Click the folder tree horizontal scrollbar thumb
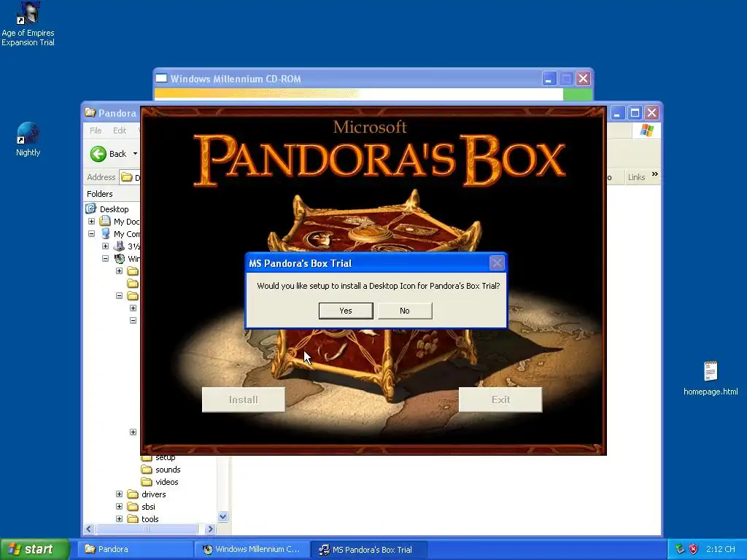The width and height of the screenshot is (747, 560). (x=147, y=529)
